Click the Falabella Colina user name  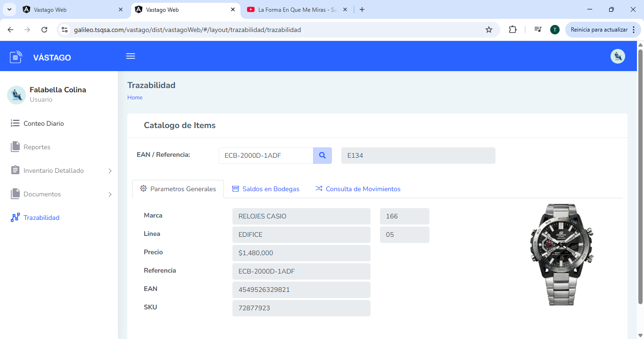pos(58,90)
